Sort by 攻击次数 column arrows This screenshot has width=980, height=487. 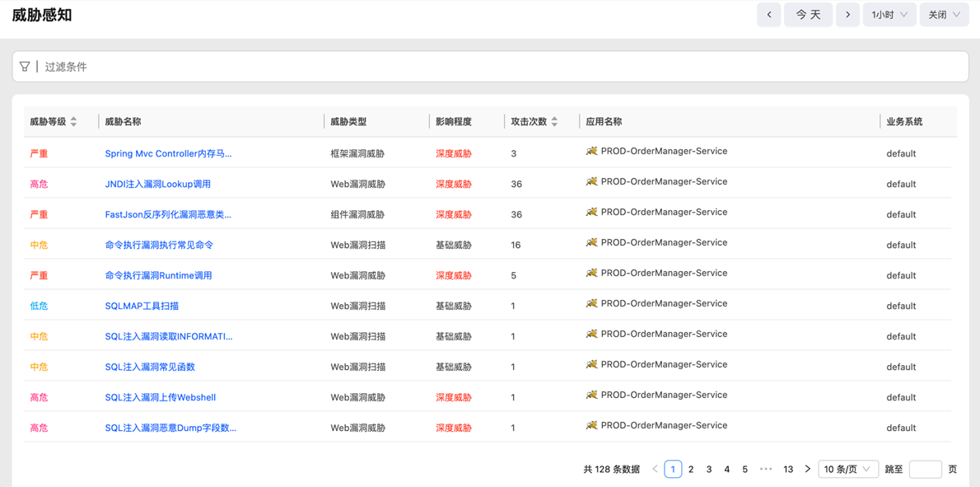click(x=554, y=122)
